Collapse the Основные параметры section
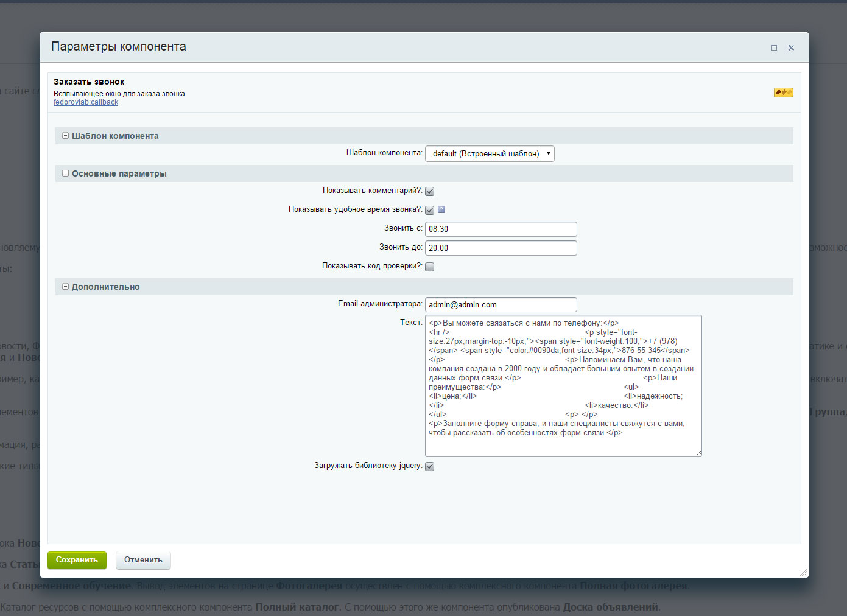The height and width of the screenshot is (616, 847). pos(66,173)
